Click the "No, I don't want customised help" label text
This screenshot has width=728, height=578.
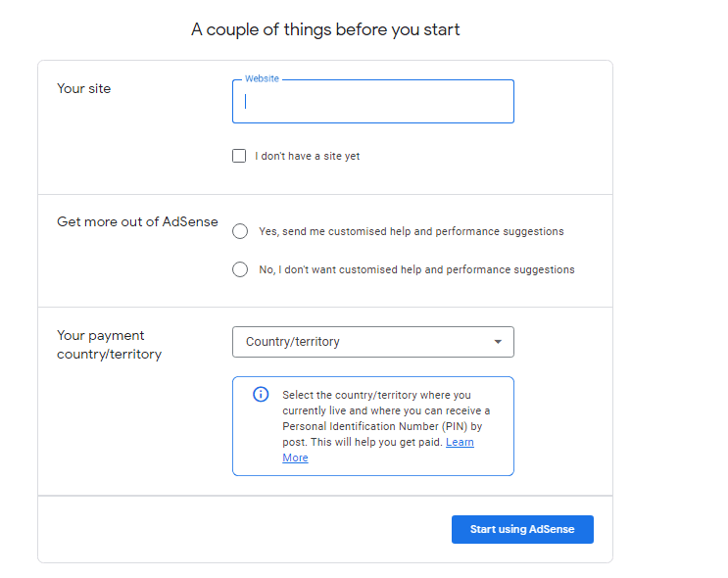click(416, 269)
